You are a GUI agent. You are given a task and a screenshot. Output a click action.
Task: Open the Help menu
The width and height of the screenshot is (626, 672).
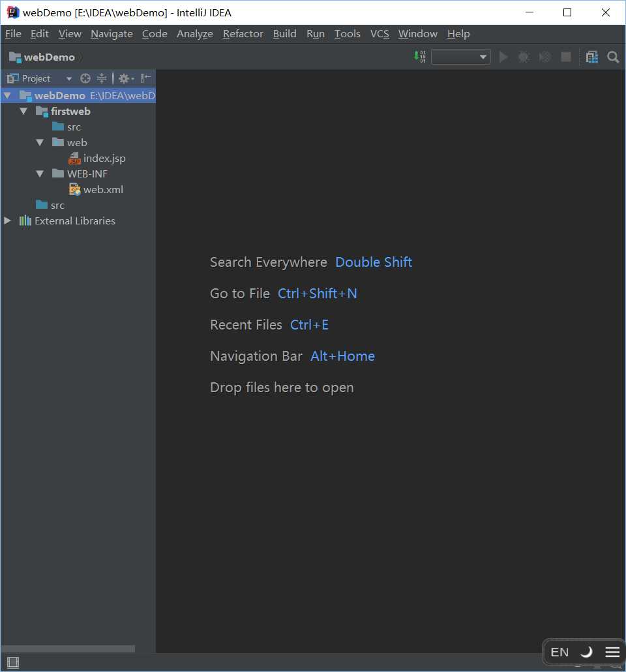pos(458,34)
